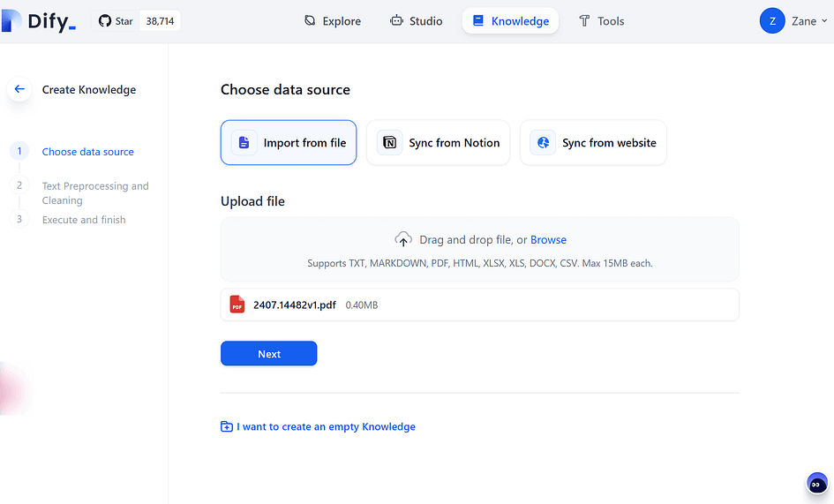Viewport: 834px width, 504px height.
Task: Click the globe icon for website sync
Action: click(543, 142)
